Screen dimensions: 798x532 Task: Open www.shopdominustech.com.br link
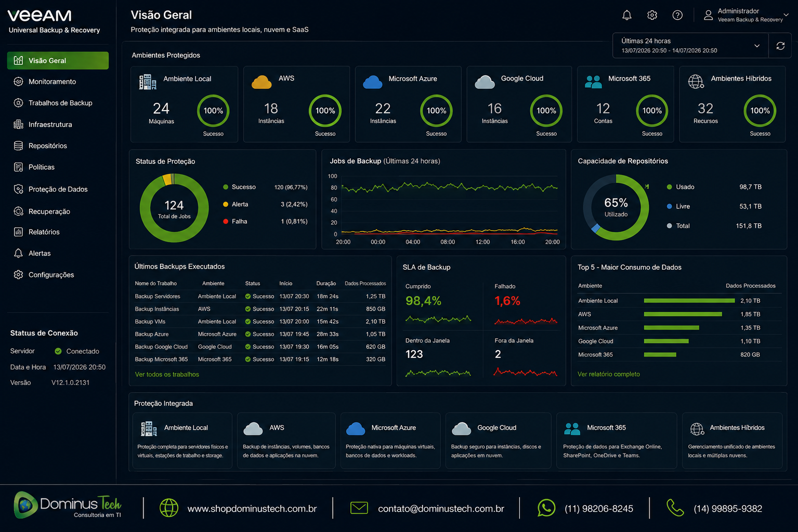click(x=252, y=509)
